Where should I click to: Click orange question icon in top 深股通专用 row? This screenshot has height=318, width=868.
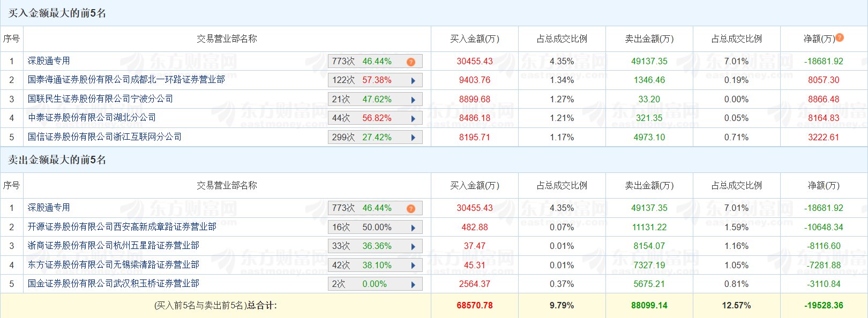[411, 62]
